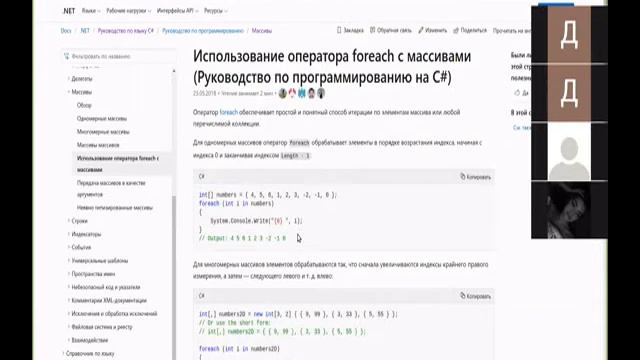Click the Output comment line in code
The height and width of the screenshot is (360, 640).
(x=242, y=238)
